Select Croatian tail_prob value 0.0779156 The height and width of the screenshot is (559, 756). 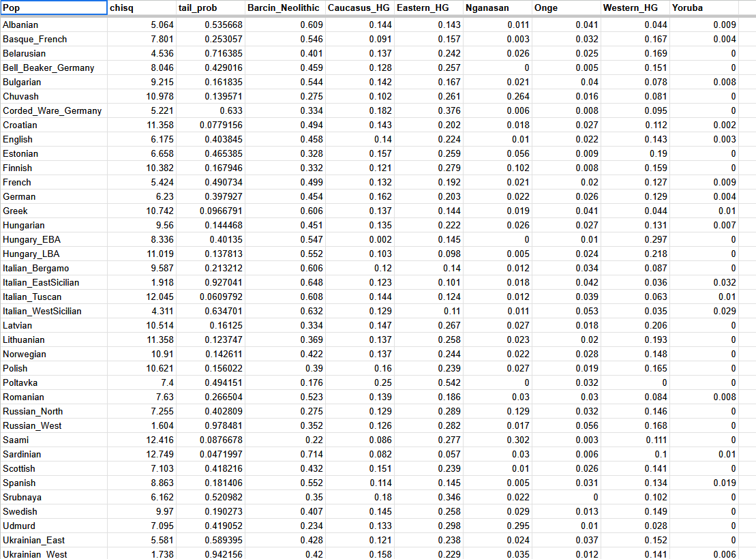coord(221,125)
